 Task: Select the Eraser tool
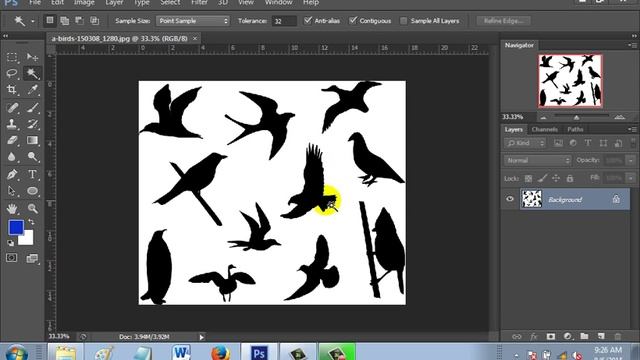point(12,140)
